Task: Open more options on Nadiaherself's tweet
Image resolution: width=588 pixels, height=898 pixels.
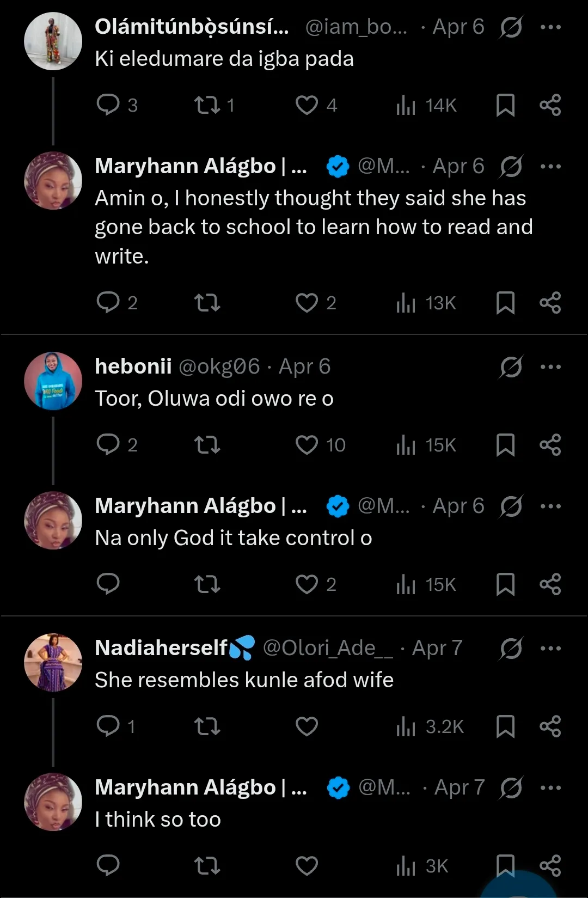Action: [550, 649]
